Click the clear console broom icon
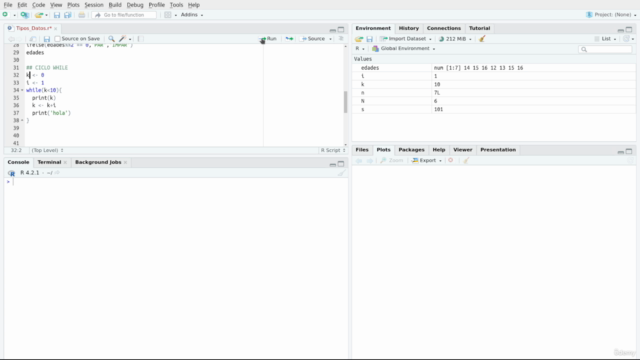 (341, 173)
